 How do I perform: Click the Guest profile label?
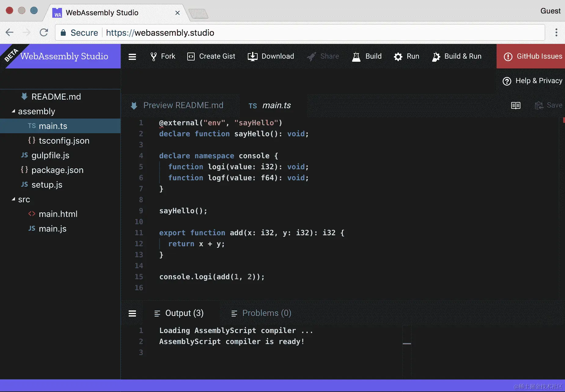550,11
